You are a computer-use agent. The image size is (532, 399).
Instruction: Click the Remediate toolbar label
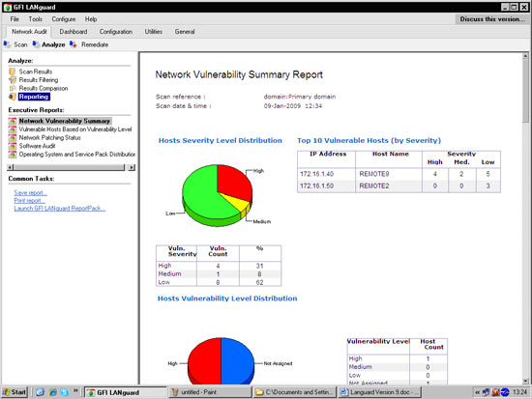point(95,44)
